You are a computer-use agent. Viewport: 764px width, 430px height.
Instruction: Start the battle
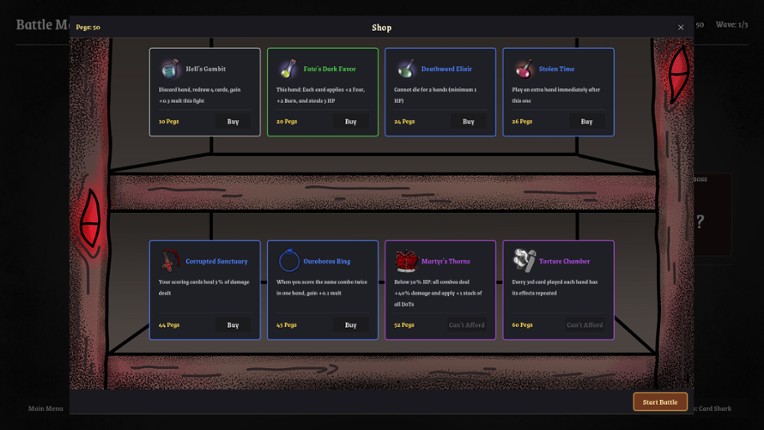pyautogui.click(x=660, y=402)
